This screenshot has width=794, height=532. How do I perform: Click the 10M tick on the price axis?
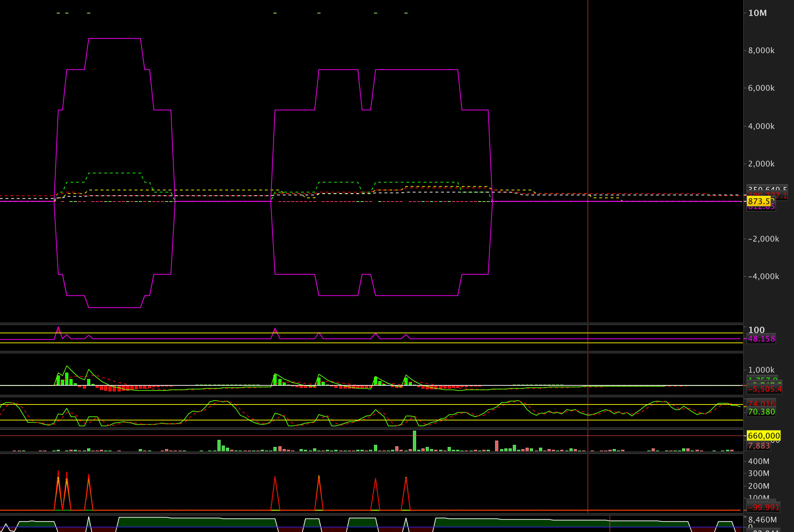point(757,13)
